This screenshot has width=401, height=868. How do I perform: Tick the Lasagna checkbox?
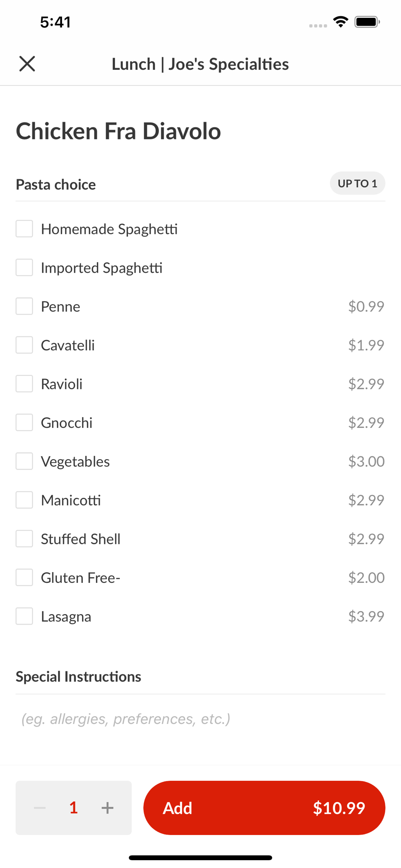(x=24, y=616)
